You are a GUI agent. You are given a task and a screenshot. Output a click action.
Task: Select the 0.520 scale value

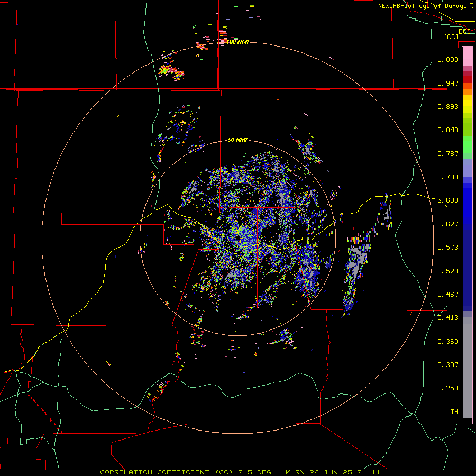point(448,271)
